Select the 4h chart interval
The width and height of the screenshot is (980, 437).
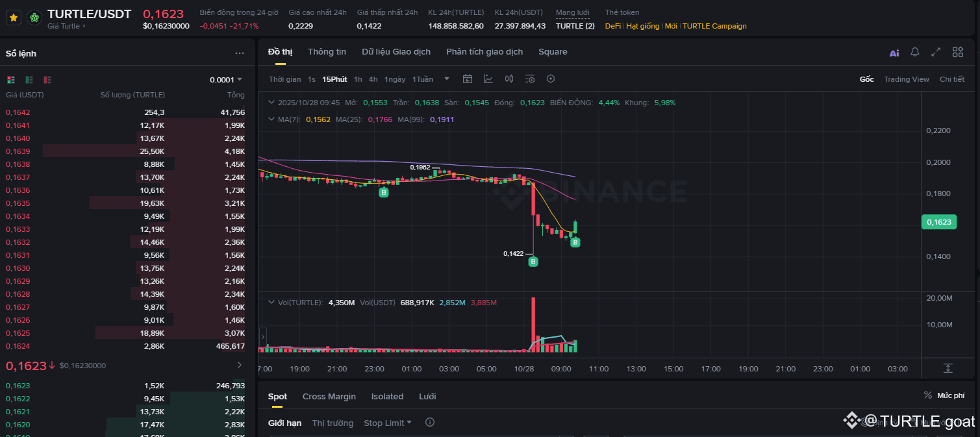373,79
